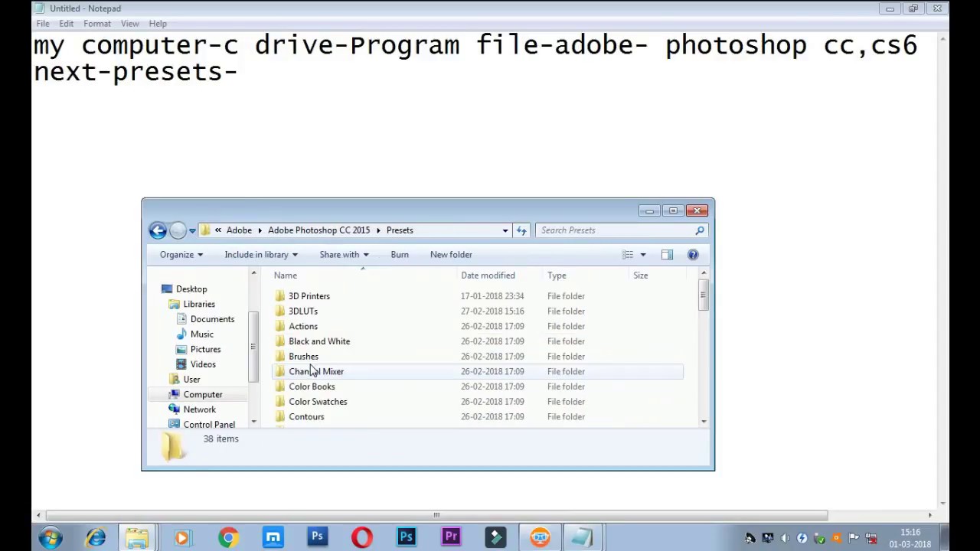Viewport: 980px width, 551px height.
Task: Click the volume icon in system tray
Action: [785, 538]
